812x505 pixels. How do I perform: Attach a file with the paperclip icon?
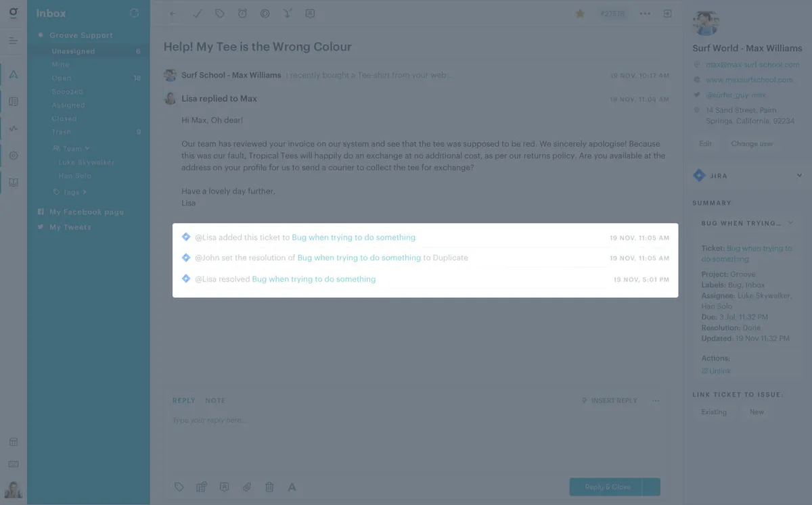point(247,487)
